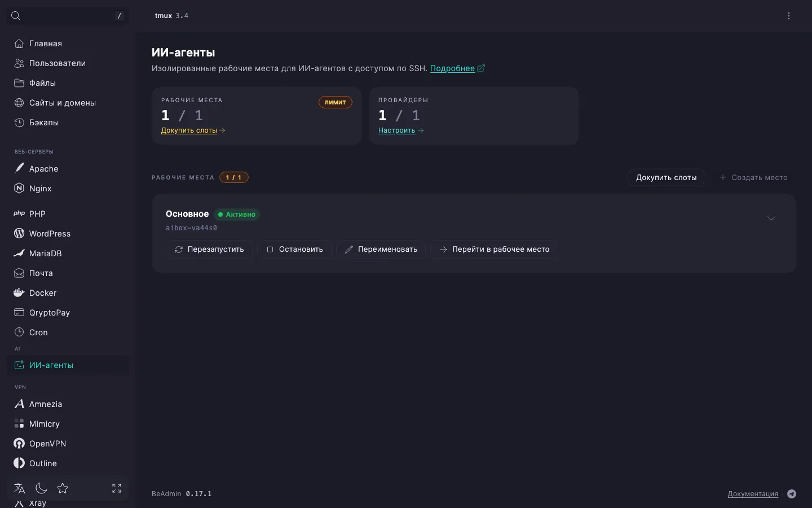Image resolution: width=812 pixels, height=508 pixels.
Task: Go to Главная in the sidebar
Action: click(x=68, y=43)
